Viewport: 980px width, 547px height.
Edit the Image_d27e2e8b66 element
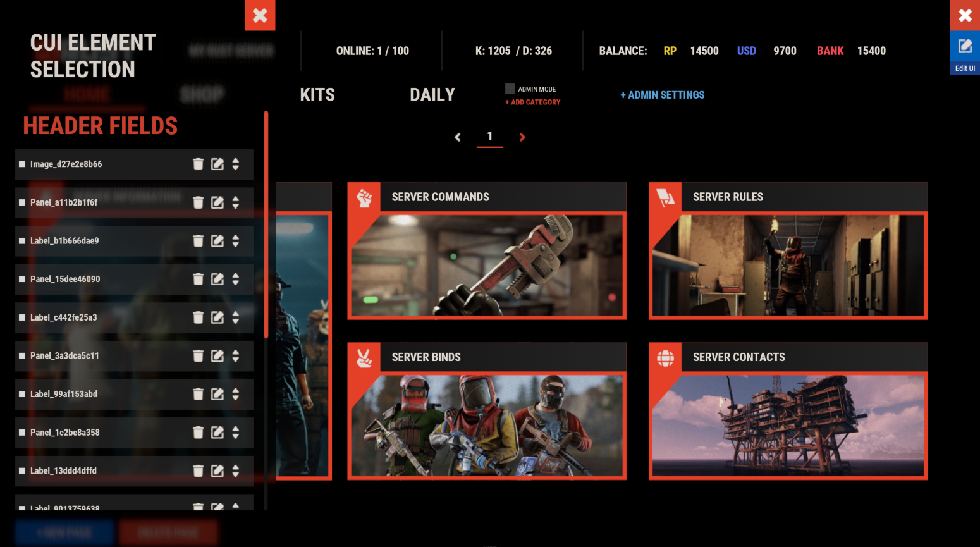217,164
